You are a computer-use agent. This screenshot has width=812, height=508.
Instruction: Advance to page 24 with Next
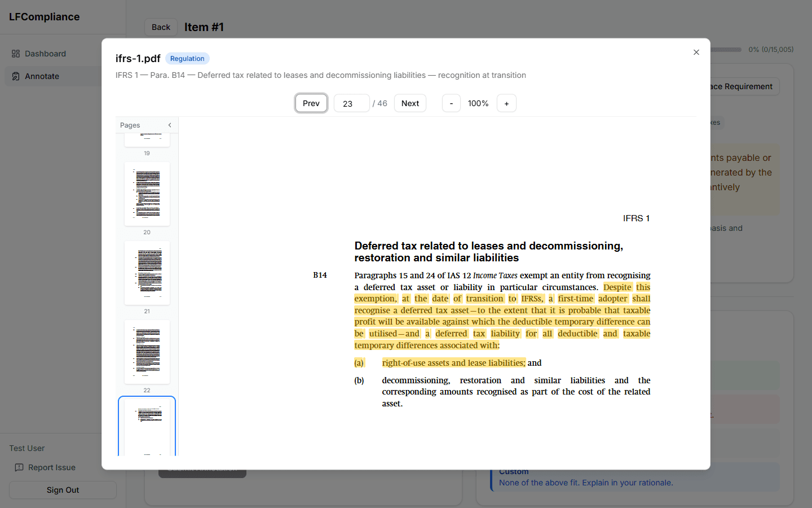[x=410, y=103]
